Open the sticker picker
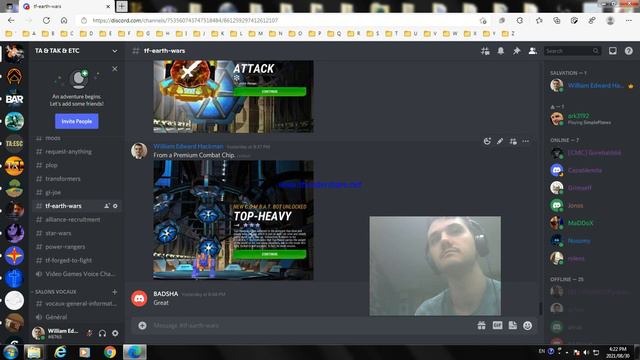The width and height of the screenshot is (640, 360). (513, 325)
